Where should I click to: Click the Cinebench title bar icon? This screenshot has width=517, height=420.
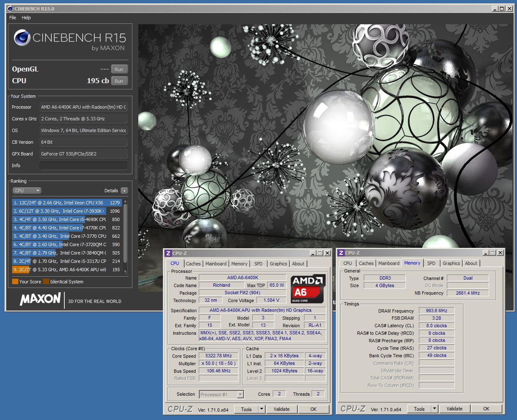tap(10, 8)
